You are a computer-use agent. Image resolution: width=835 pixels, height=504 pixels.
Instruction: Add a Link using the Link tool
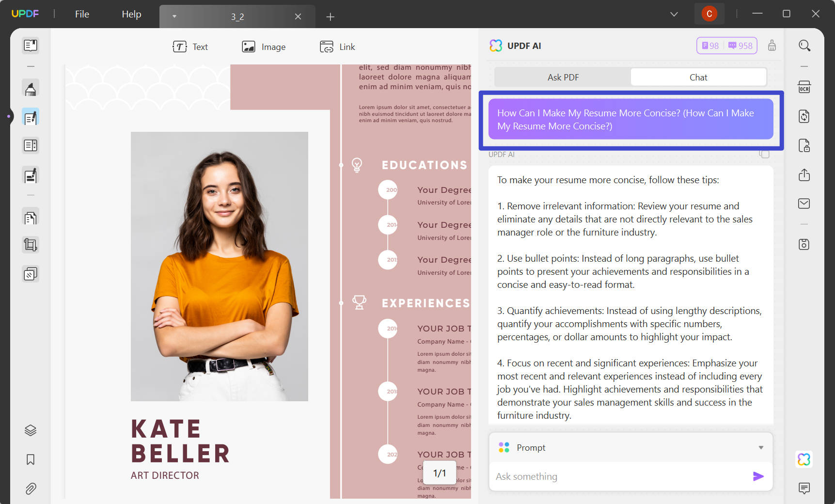point(337,47)
